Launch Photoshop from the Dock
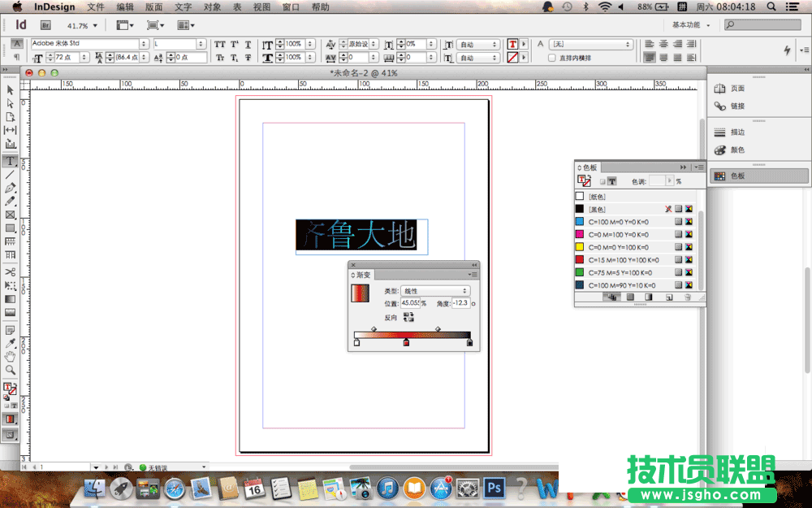Viewport: 812px width, 508px height. [x=494, y=489]
